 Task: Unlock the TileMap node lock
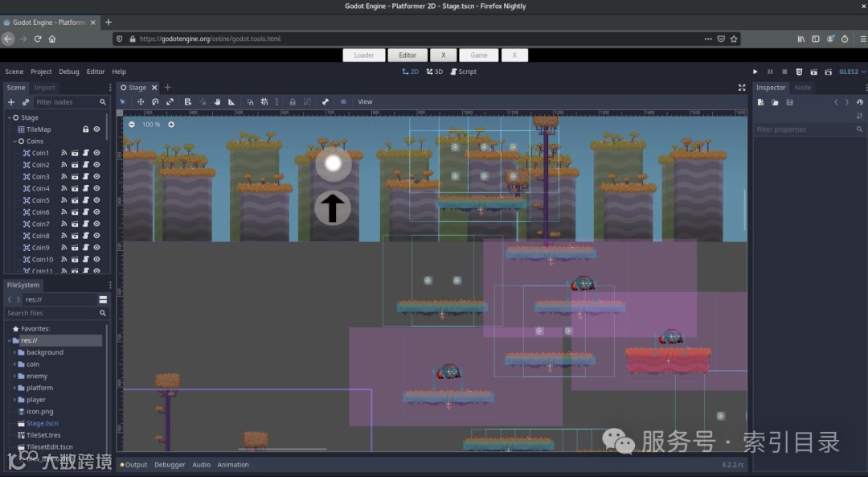point(86,129)
